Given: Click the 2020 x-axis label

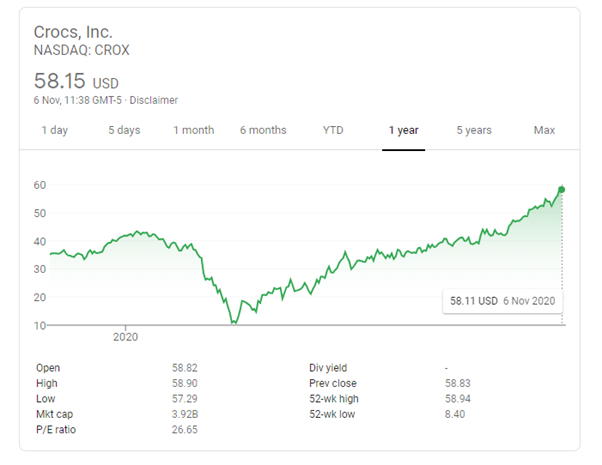Looking at the screenshot, I should (126, 337).
